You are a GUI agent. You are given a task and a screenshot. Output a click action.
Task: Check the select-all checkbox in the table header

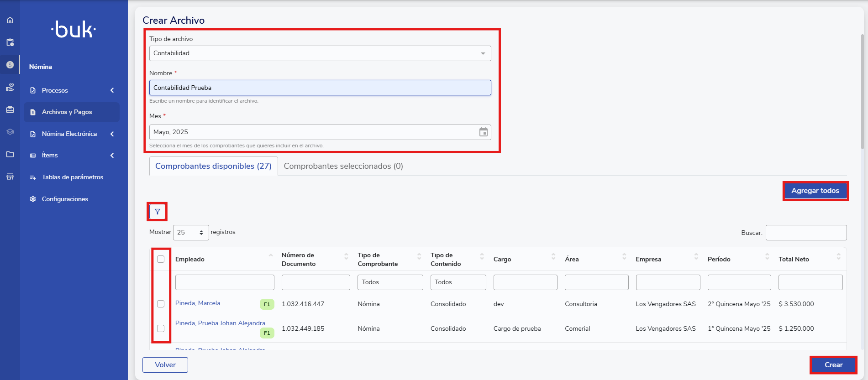tap(161, 259)
